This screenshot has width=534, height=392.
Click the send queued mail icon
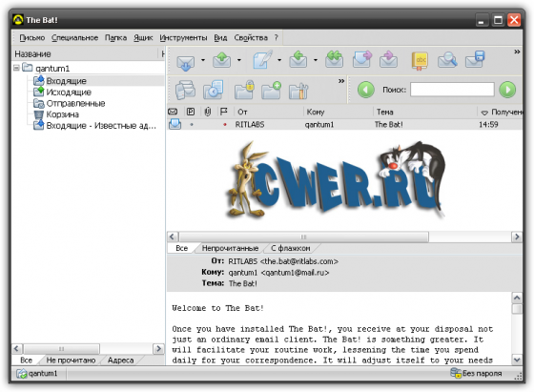pyautogui.click(x=221, y=61)
